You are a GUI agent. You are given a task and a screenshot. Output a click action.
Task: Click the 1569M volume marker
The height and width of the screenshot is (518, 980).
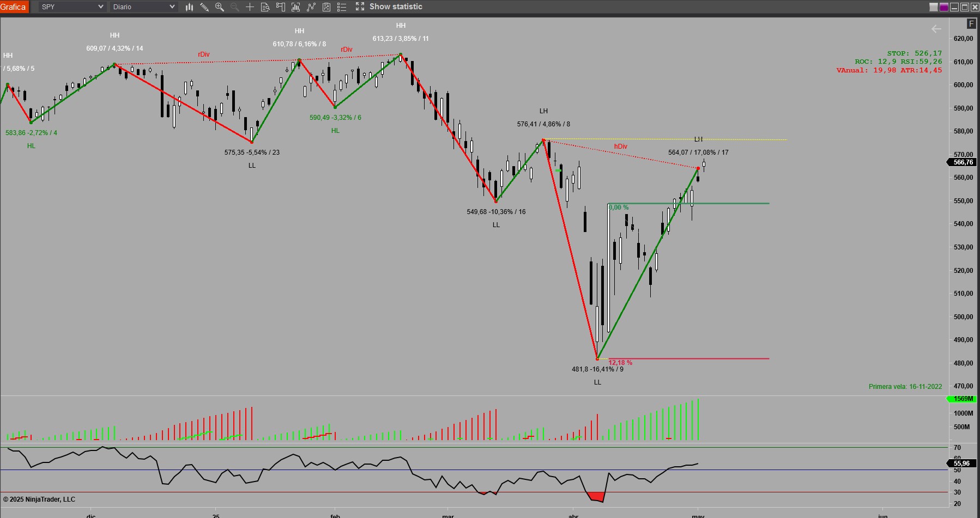[x=961, y=399]
